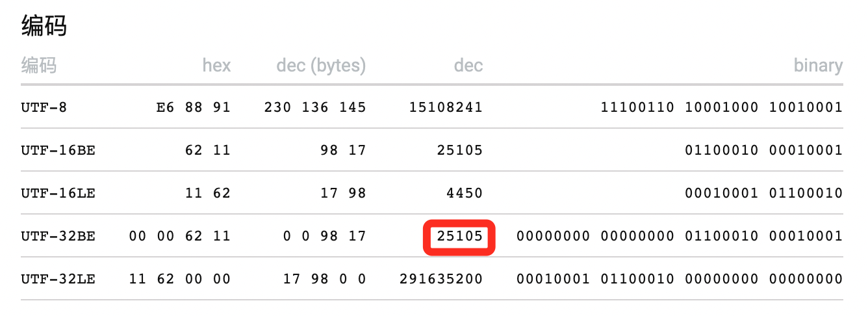Click decimal value 15108241

tap(446, 107)
